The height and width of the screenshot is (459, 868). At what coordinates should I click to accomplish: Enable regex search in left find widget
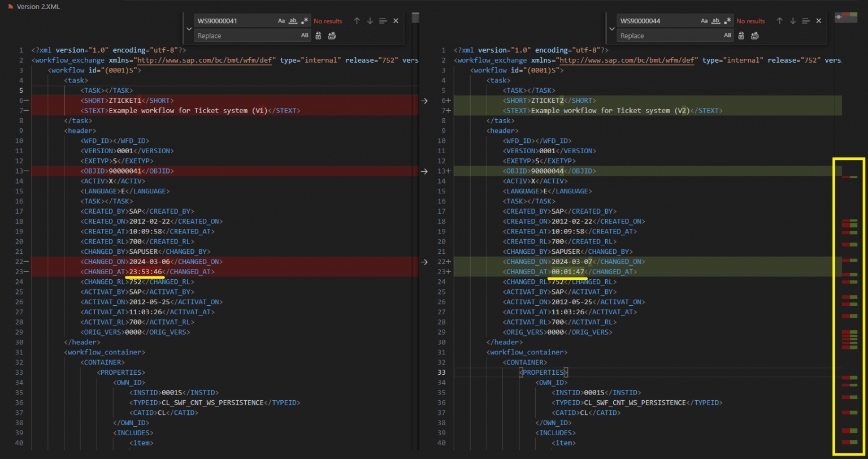coord(305,21)
